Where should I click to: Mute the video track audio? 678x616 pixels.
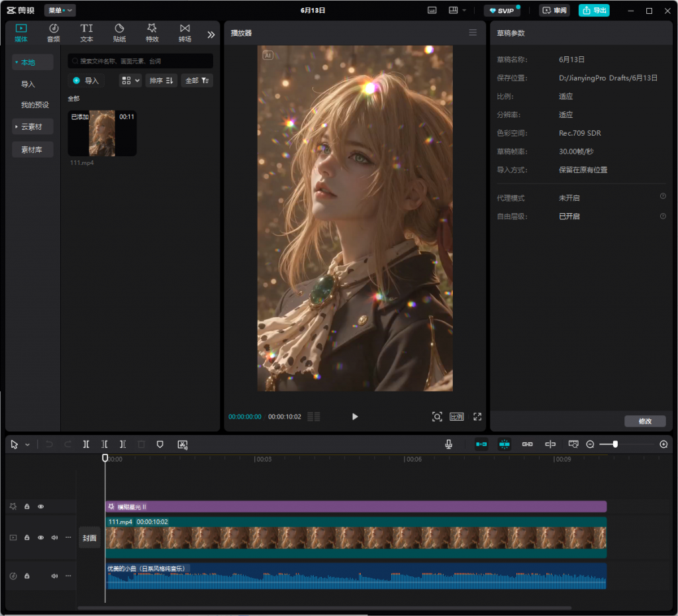pos(54,538)
